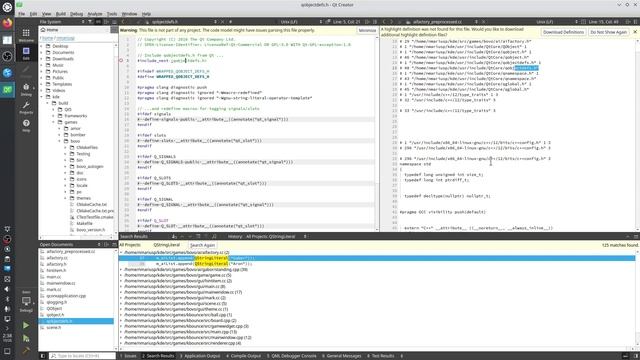This screenshot has height=360, width=640.
Task: Open the kit selector monitor icon
Action: (x=26, y=301)
